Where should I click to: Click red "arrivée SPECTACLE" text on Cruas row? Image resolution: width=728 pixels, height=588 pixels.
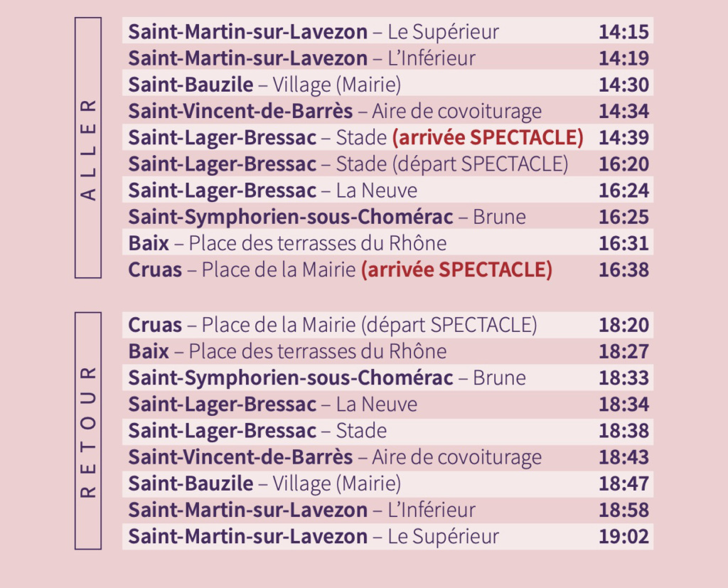click(456, 270)
